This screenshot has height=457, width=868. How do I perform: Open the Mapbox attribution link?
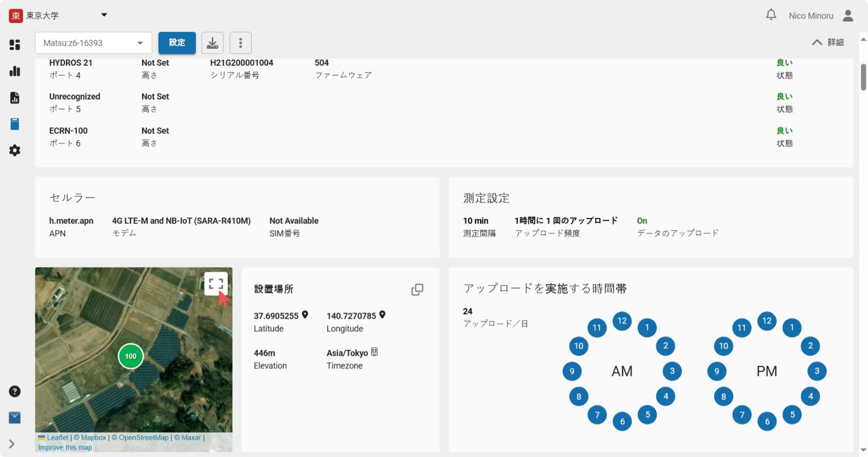(90, 438)
